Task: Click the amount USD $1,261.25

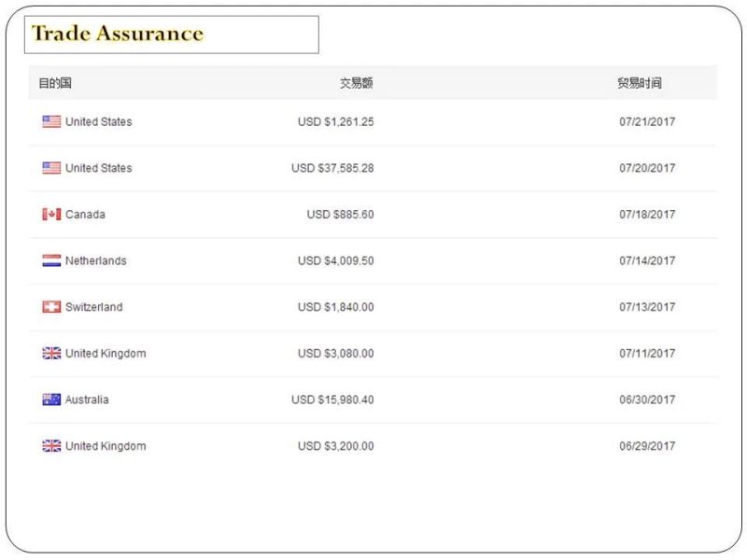Action: (336, 122)
